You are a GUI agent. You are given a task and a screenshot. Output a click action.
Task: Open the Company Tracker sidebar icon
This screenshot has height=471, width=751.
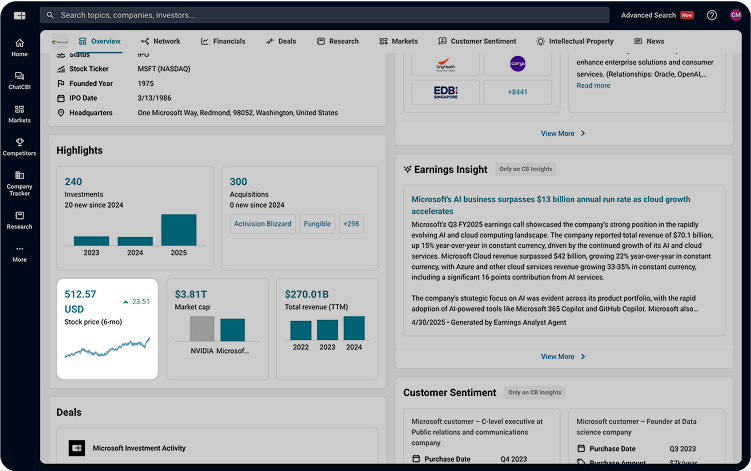point(19,182)
